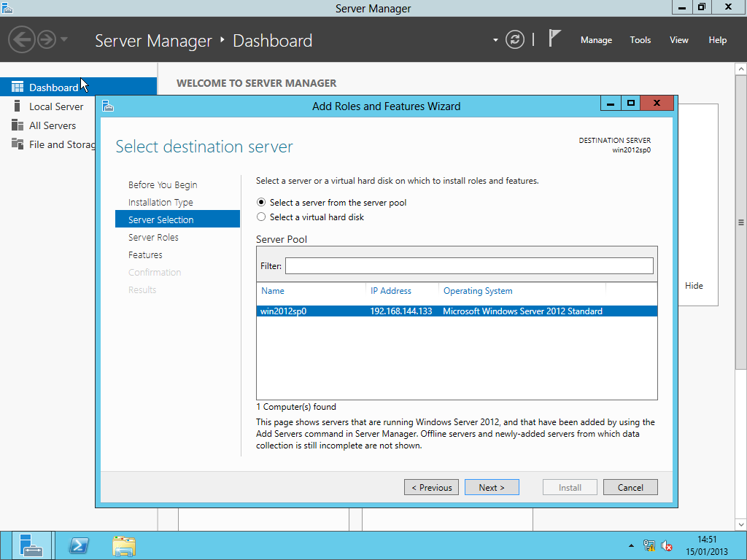Click the Next > button
The height and width of the screenshot is (560, 747).
pyautogui.click(x=492, y=487)
